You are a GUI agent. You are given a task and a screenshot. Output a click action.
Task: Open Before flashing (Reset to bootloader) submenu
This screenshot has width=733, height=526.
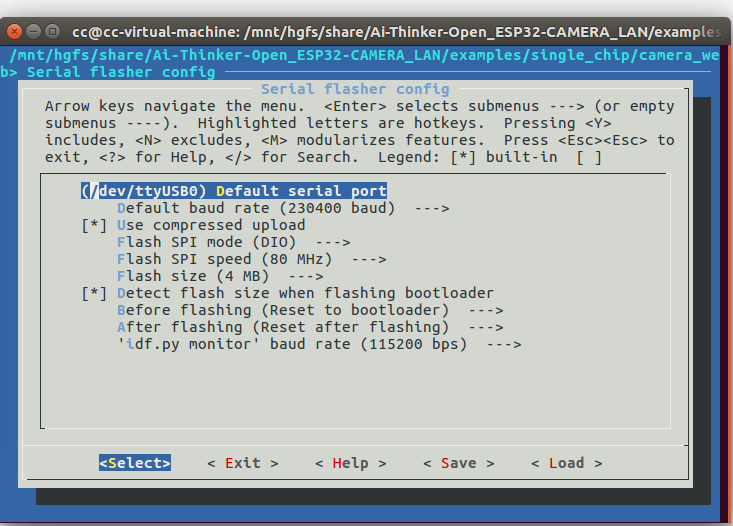click(310, 310)
